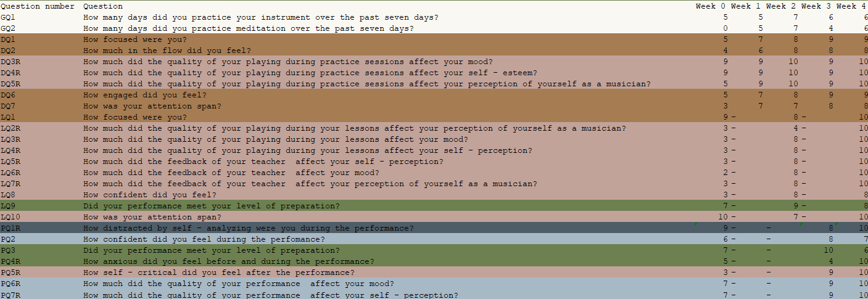868x299 pixels.
Task: Select the meditation practice question in row GQ2
Action: point(248,28)
